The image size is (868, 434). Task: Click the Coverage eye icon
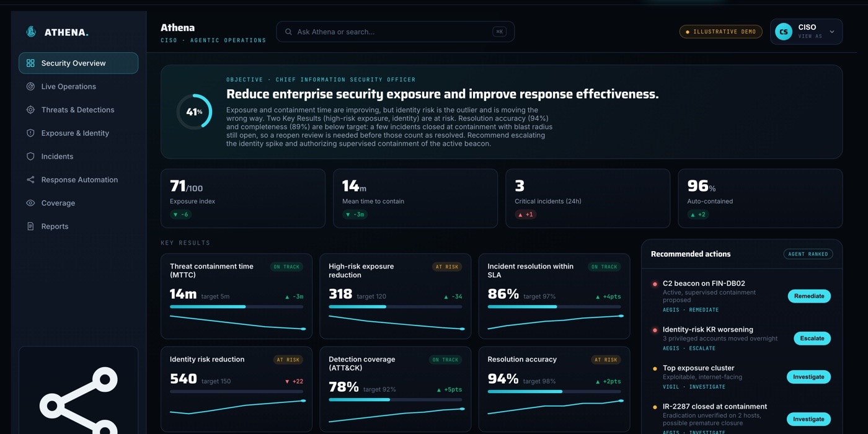coord(30,203)
